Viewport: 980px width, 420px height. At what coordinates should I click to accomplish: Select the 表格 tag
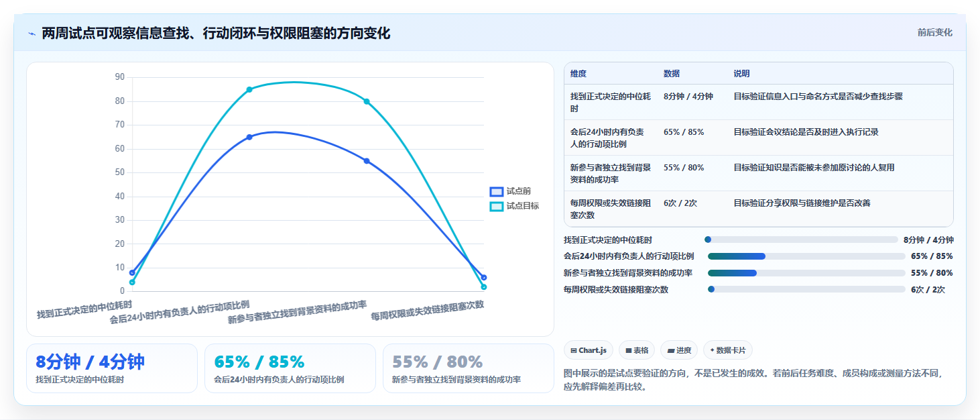[x=636, y=350]
